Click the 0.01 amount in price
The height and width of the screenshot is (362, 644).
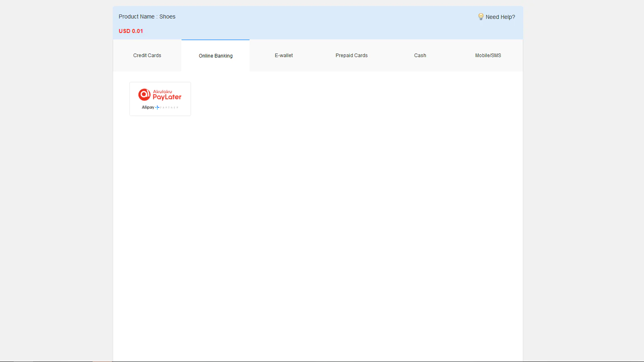coord(138,31)
